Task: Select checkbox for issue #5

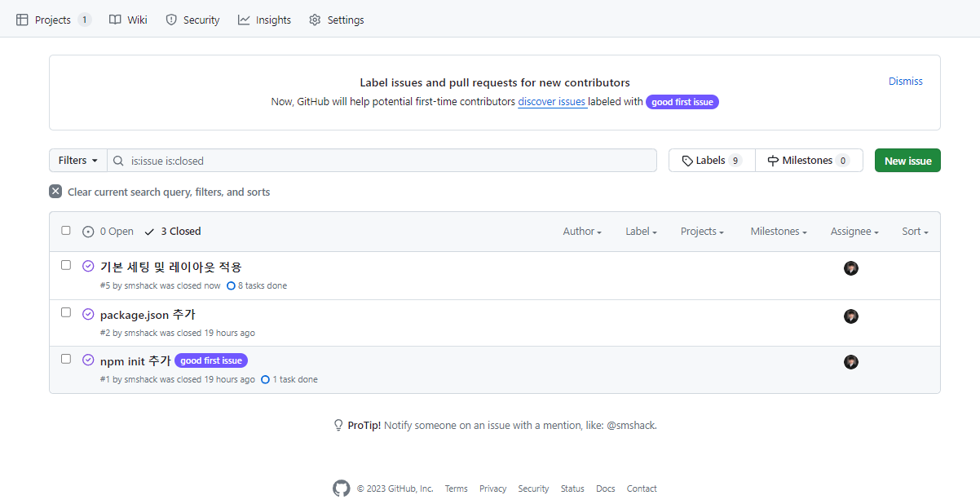Action: coord(66,265)
